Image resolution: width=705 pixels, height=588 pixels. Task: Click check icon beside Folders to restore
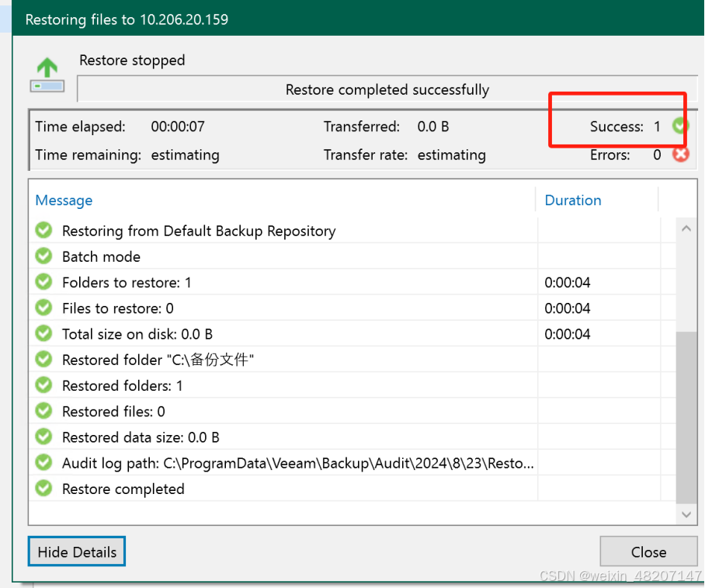pos(43,282)
